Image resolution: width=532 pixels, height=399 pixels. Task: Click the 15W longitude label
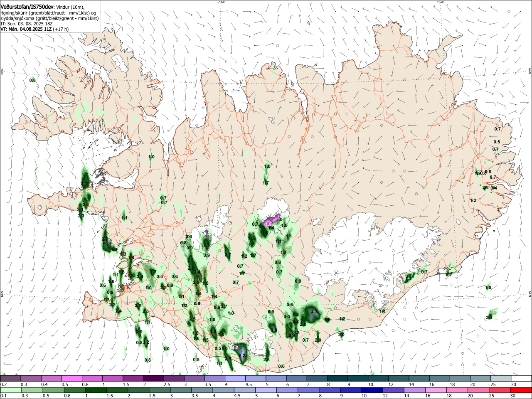coord(440,2)
